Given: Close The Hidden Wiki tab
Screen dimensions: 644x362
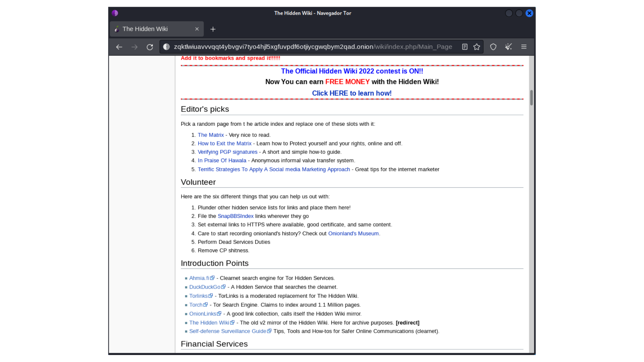Looking at the screenshot, I should coord(197,29).
